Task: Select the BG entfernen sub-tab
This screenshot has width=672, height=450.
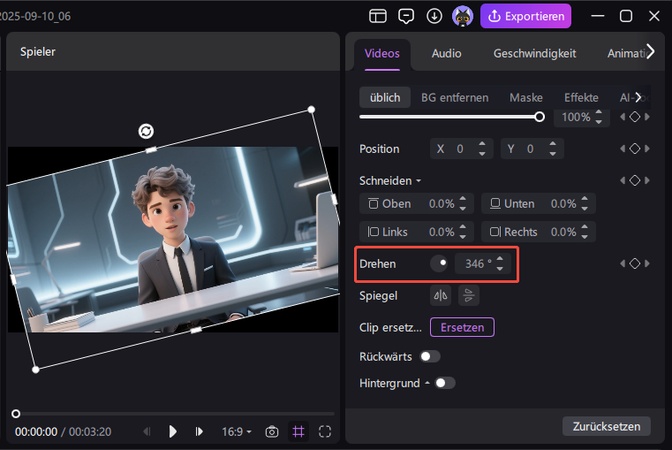Action: pyautogui.click(x=455, y=98)
